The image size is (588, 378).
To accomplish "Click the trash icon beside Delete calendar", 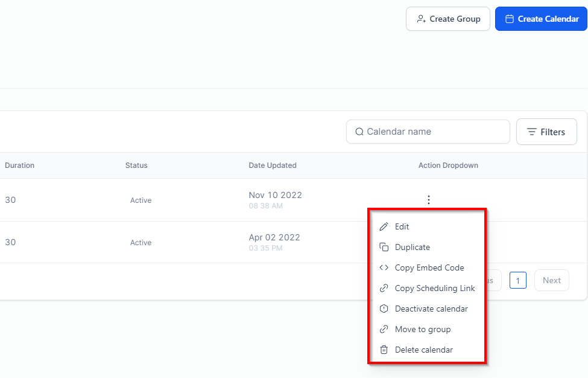I will 384,350.
